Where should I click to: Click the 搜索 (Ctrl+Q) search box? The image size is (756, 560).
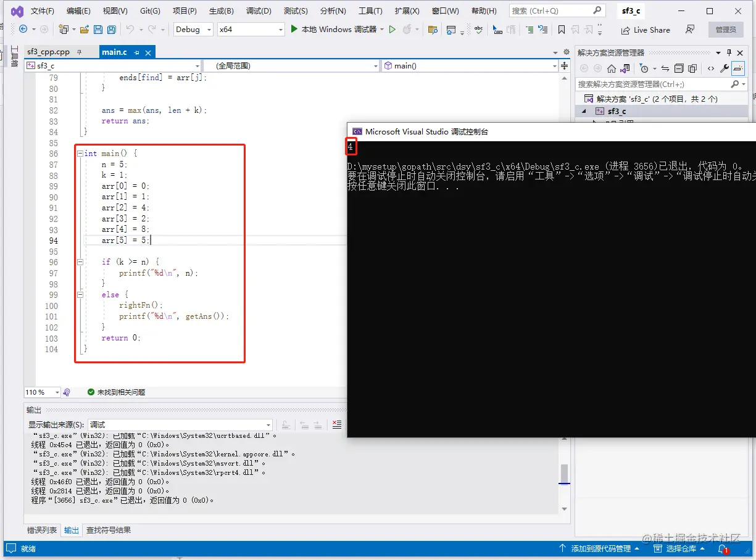click(557, 10)
